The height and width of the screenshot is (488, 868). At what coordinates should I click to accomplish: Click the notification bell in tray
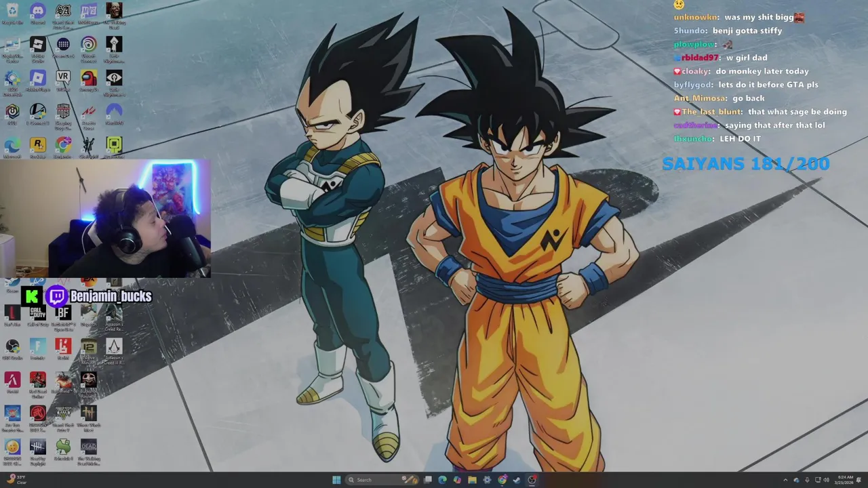click(x=859, y=480)
